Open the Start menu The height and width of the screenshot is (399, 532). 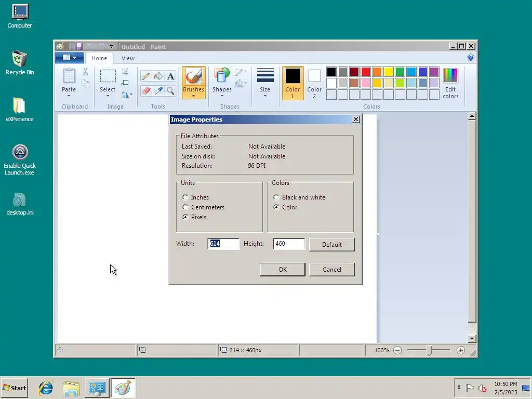click(x=14, y=388)
